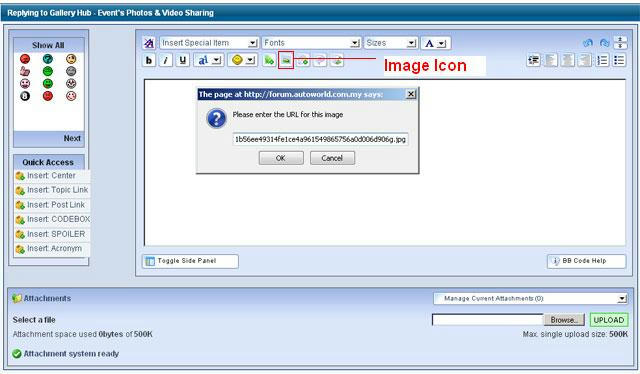640x374 pixels.
Task: Click OK in the URL prompt dialog
Action: click(281, 158)
